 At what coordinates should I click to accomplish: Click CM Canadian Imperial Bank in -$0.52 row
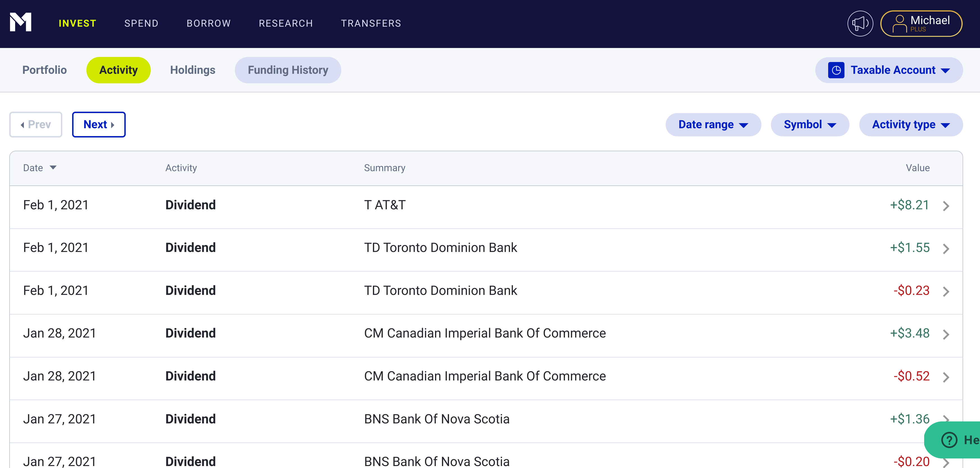(x=485, y=376)
